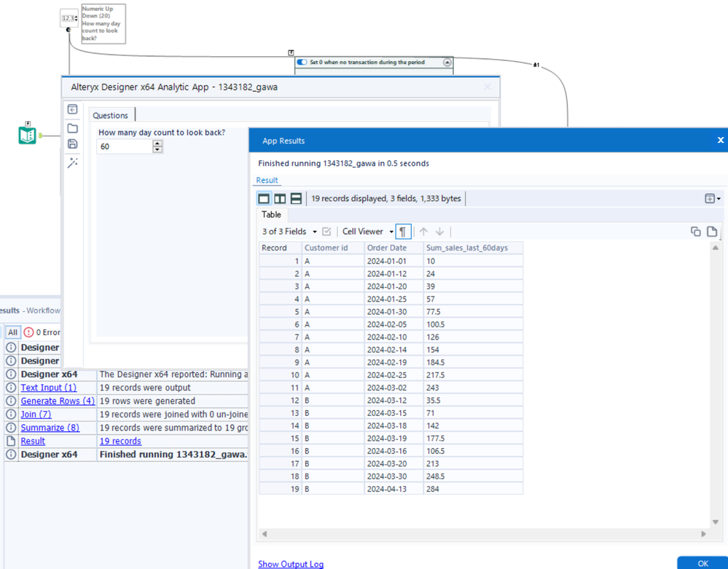The width and height of the screenshot is (728, 569).
Task: Switch to single-pane layout icon
Action: coord(264,199)
